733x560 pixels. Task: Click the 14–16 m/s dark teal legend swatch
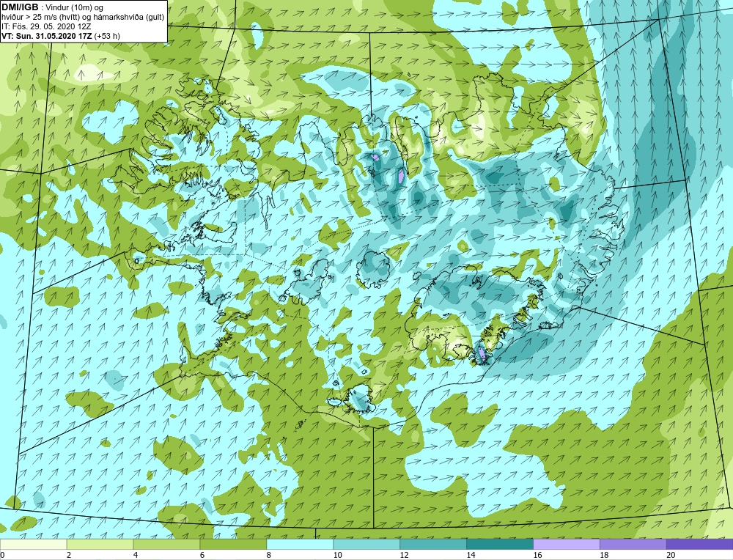500,544
